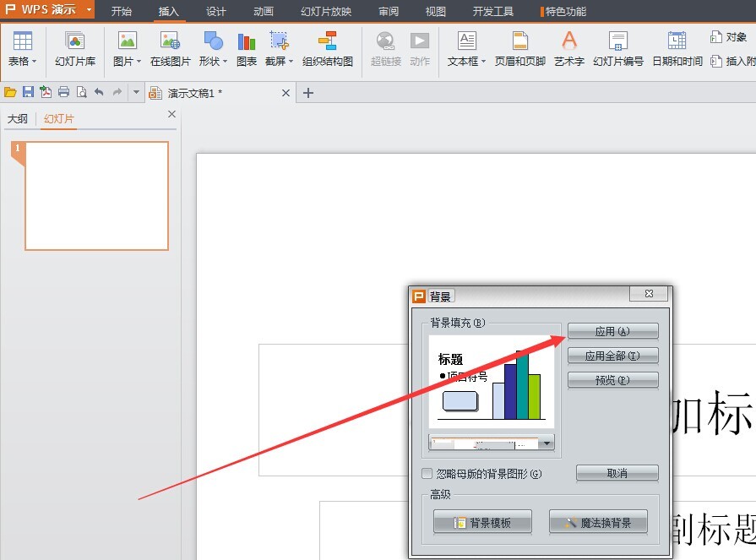Click the Magic Background (魔法换背景) button
This screenshot has width=756, height=560.
(598, 523)
